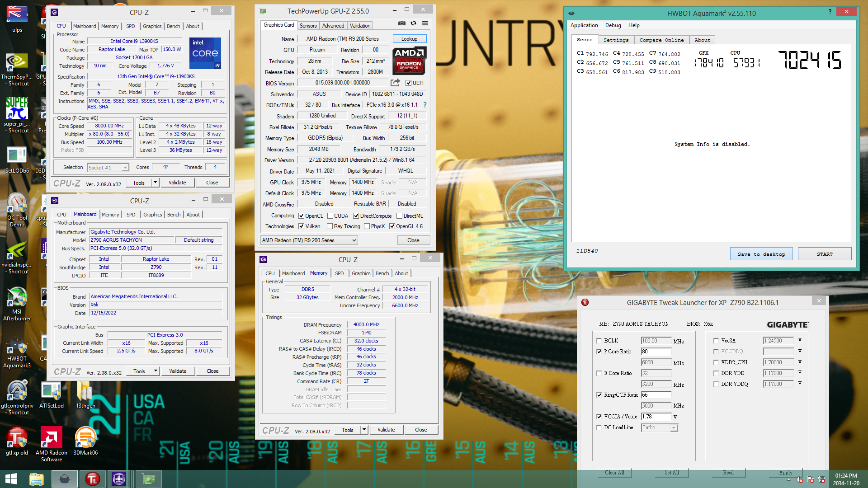Image resolution: width=868 pixels, height=488 pixels.
Task: Toggle the Vulkan checkbox
Action: [x=301, y=226]
